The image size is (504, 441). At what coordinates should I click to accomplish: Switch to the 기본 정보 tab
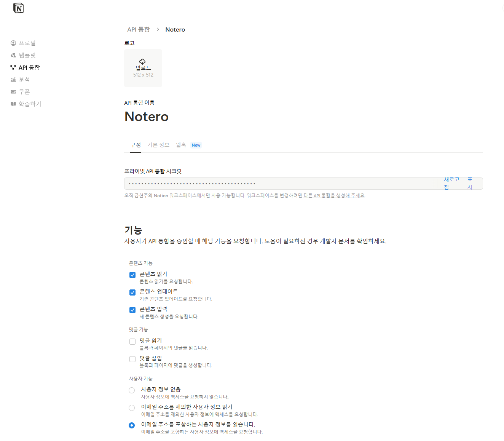tap(158, 145)
